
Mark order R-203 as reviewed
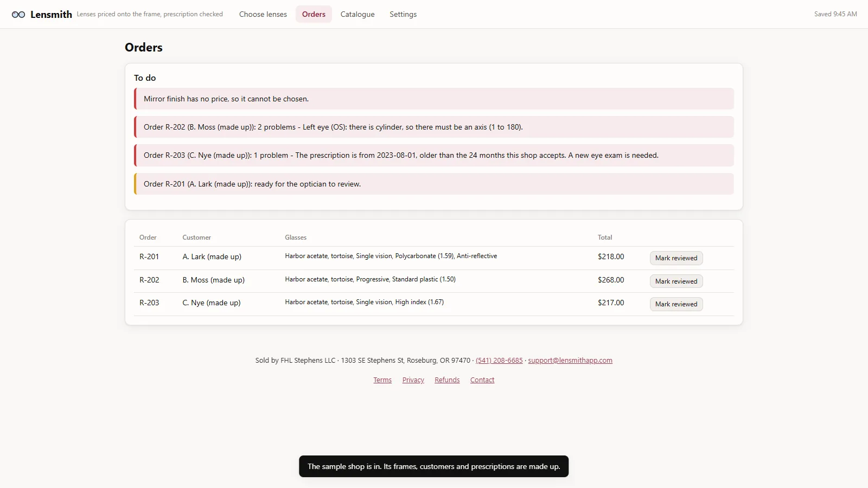click(x=676, y=304)
